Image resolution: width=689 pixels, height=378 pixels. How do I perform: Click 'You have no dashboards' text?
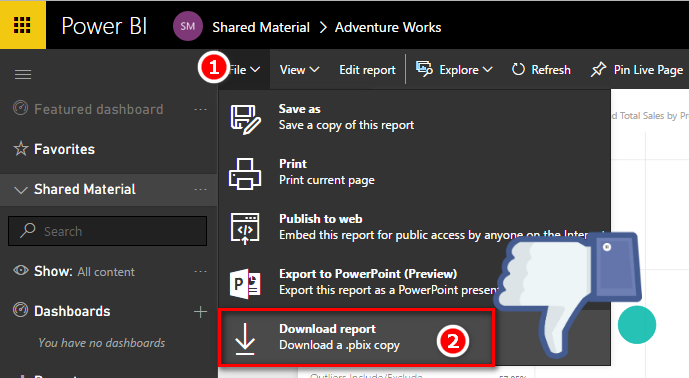(x=102, y=343)
